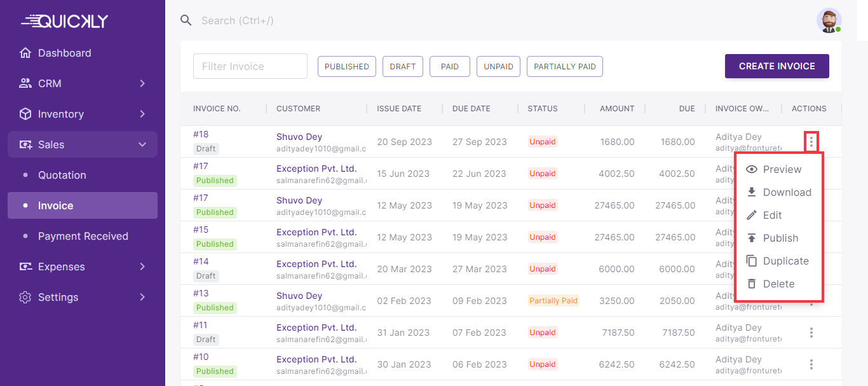Open invoice #13 link

[x=201, y=293]
